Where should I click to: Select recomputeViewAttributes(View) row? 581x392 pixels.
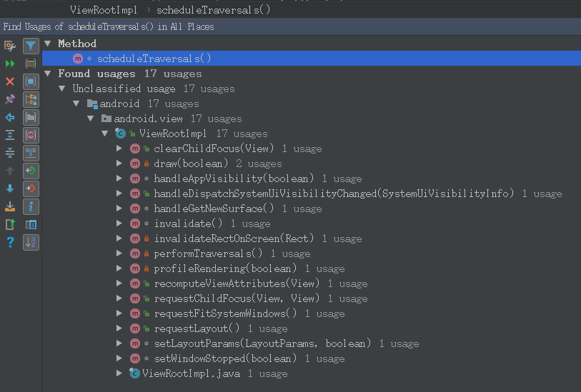[x=312, y=283]
